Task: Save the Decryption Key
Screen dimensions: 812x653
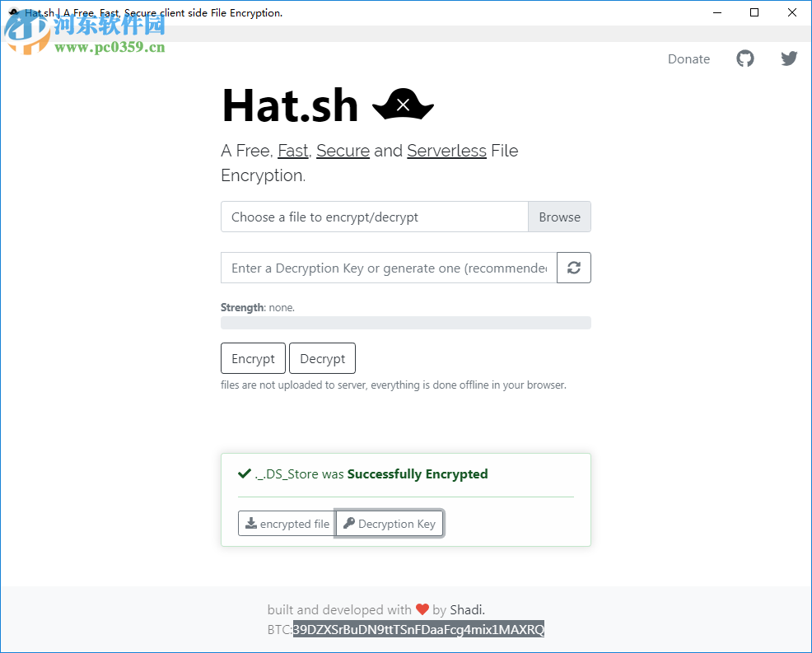Action: (x=389, y=523)
